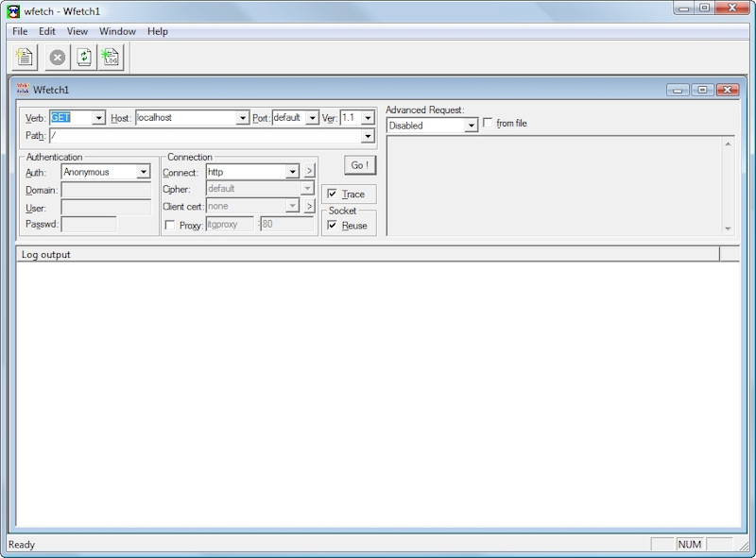Screen dimensions: 756x558
Task: Enable the Proxy checkbox
Action: pyautogui.click(x=170, y=226)
